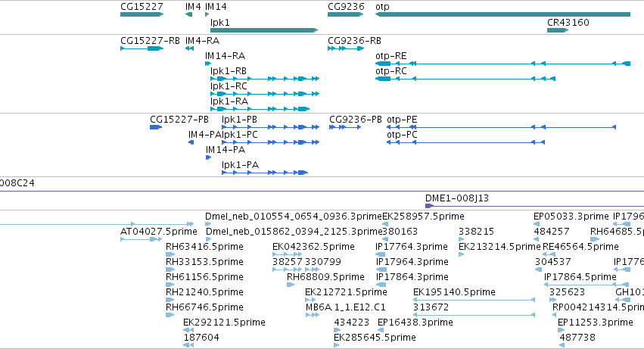644x349 pixels.
Task: Click the RH68809.5prime EST label
Action: (325, 277)
